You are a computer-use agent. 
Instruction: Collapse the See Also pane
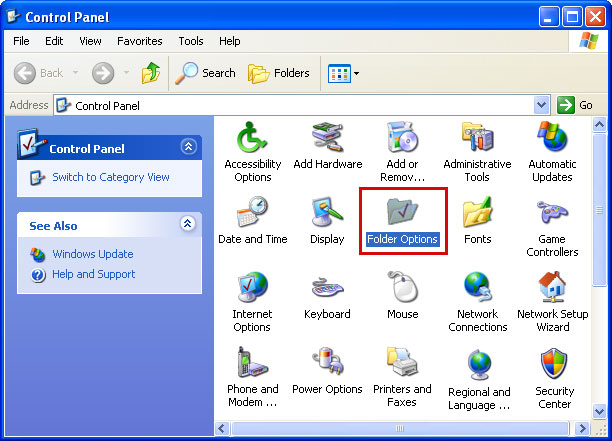(188, 224)
